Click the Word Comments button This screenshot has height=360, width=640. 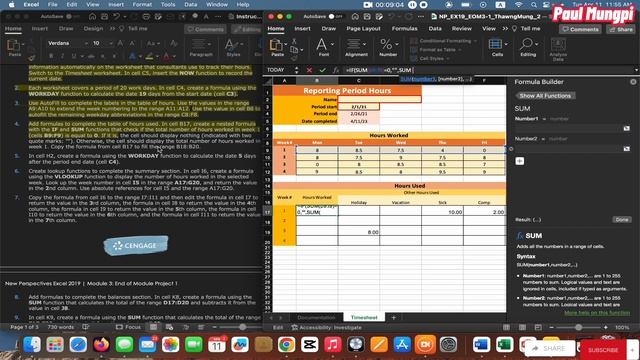pyautogui.click(x=205, y=29)
